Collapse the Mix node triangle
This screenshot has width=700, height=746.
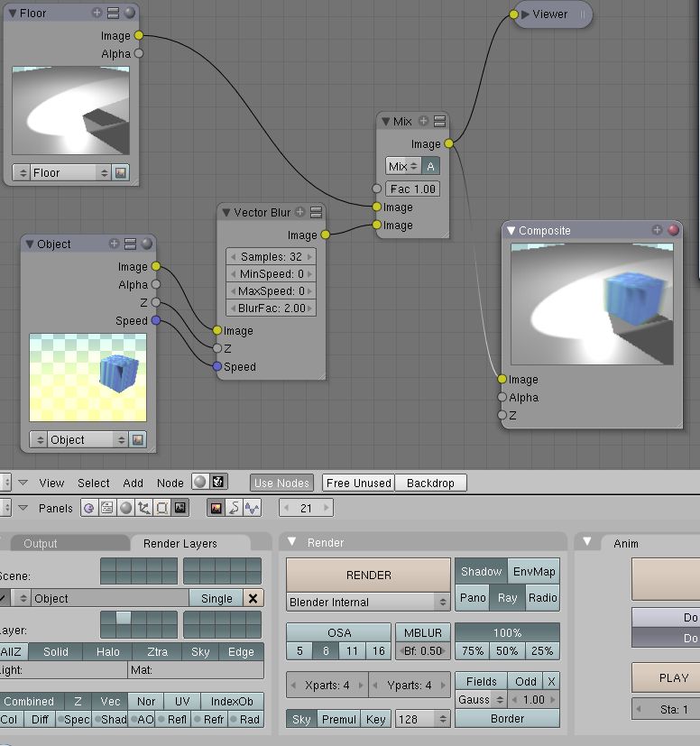coord(386,121)
